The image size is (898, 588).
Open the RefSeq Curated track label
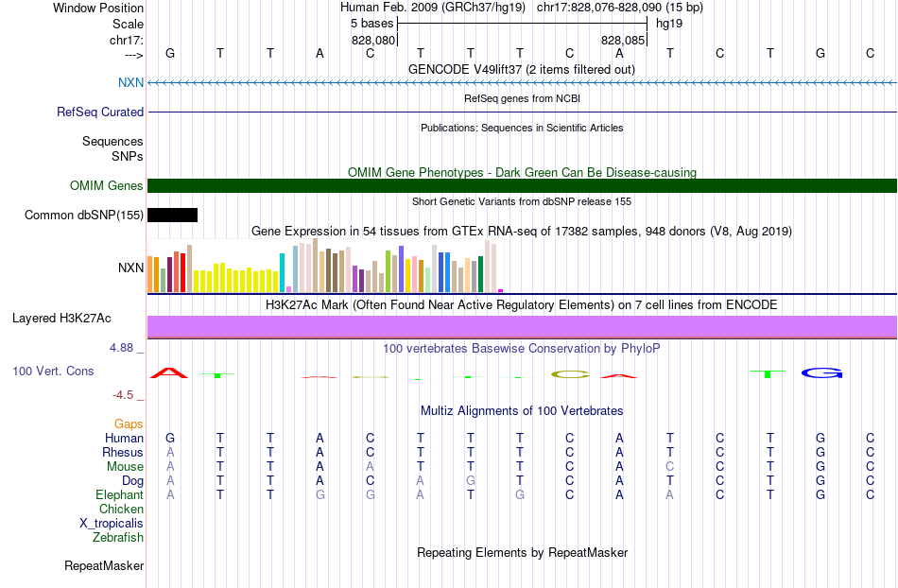100,112
